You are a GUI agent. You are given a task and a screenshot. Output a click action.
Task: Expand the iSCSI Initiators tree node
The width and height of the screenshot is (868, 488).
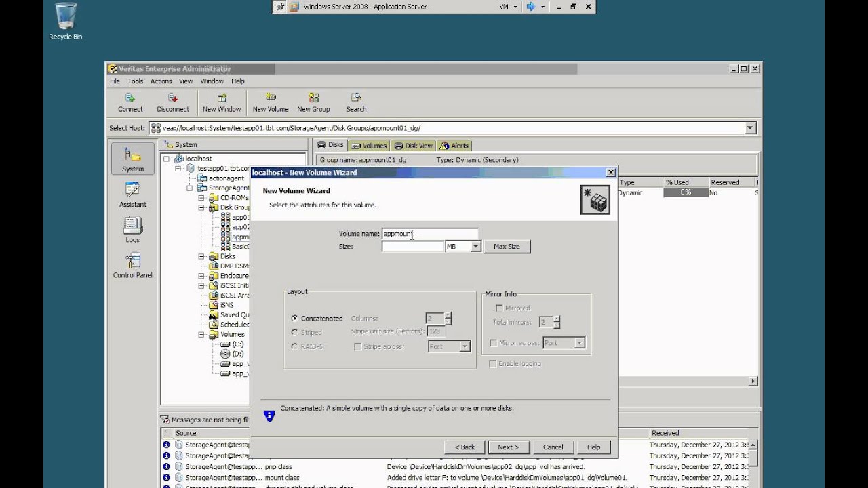tap(201, 285)
